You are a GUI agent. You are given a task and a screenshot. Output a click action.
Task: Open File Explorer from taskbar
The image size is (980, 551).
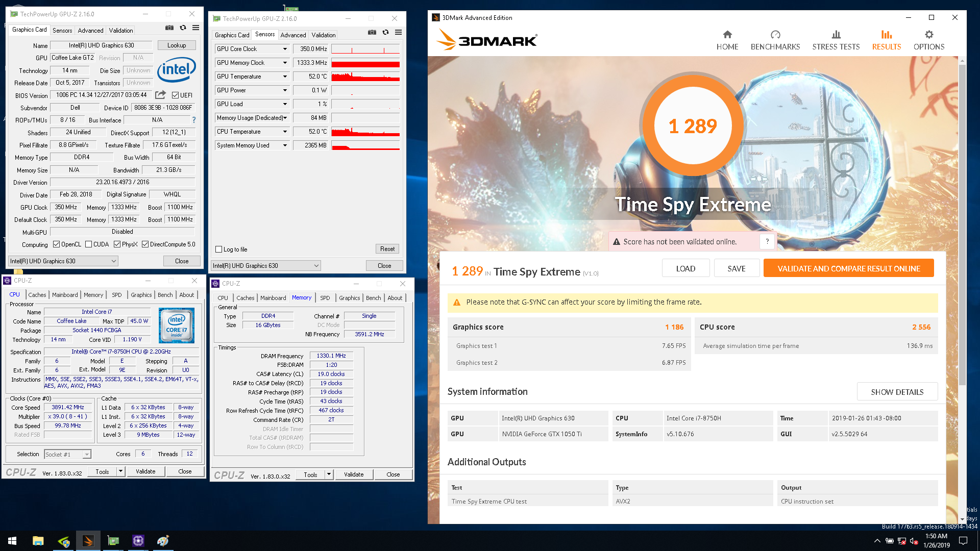(38, 541)
